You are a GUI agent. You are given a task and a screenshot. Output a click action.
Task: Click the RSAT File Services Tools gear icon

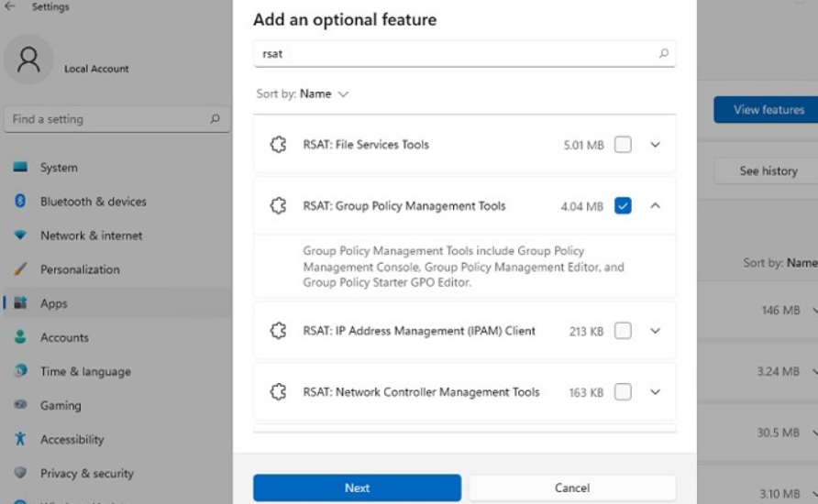click(x=278, y=145)
